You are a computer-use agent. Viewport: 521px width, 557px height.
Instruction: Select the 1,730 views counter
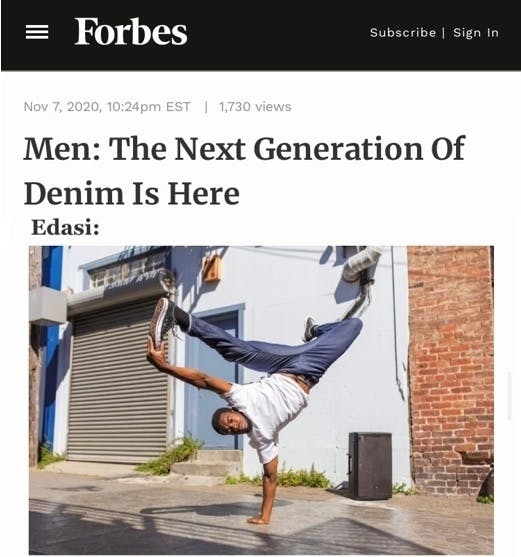coord(255,107)
